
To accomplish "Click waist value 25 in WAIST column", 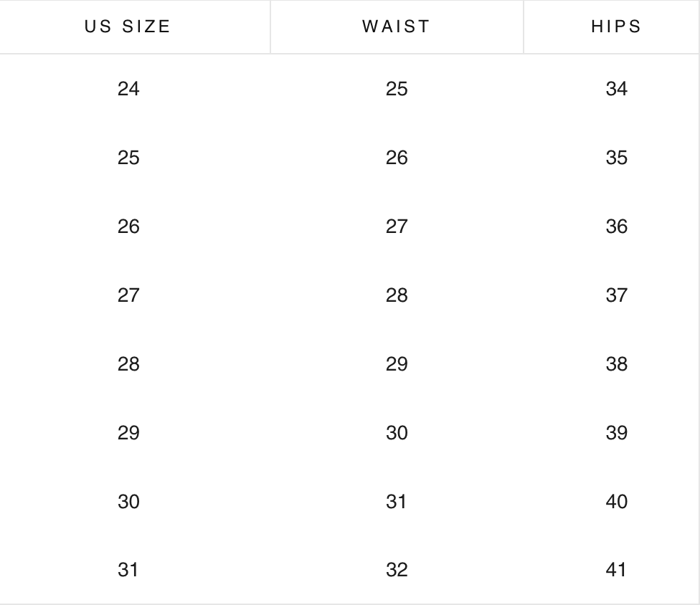I will tap(397, 89).
